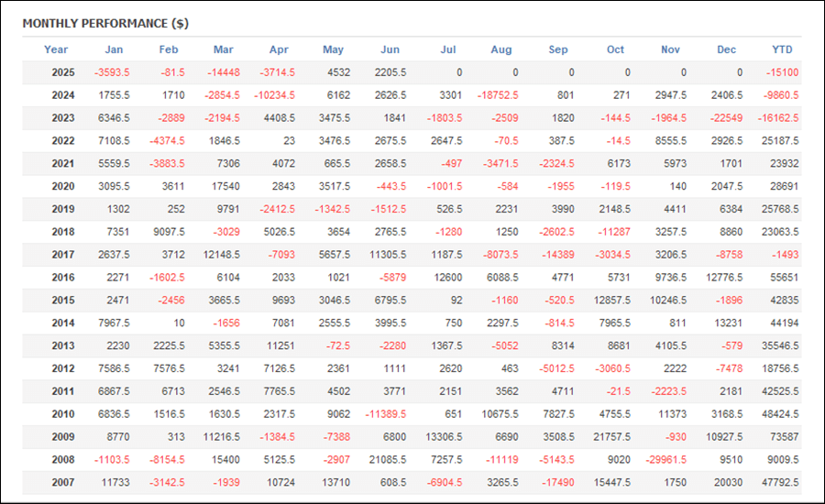
Task: Click the Apr column header
Action: point(279,49)
